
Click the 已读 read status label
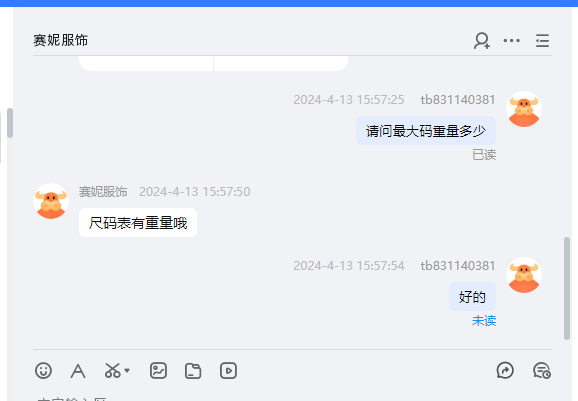pos(484,155)
